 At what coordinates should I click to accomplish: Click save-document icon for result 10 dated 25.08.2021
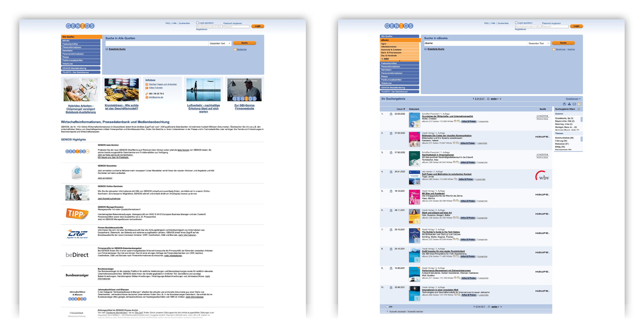point(391,287)
